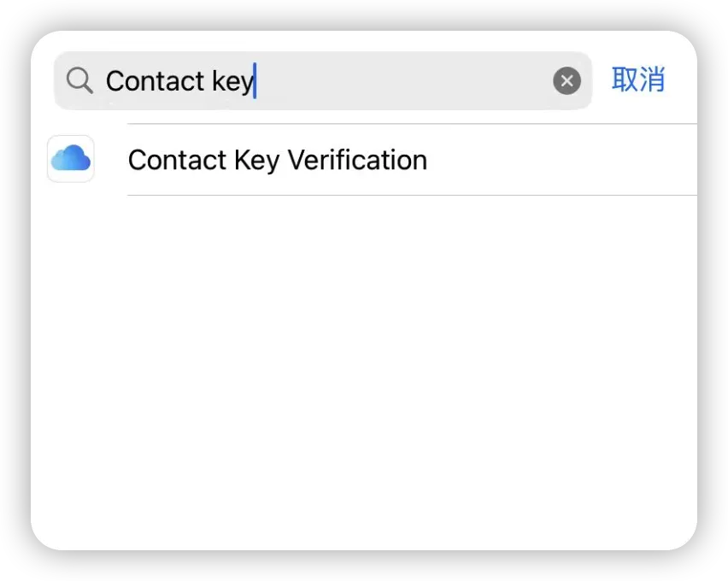Viewport: 728px width, 581px height.
Task: Click the magnifying glass search icon
Action: 79,80
